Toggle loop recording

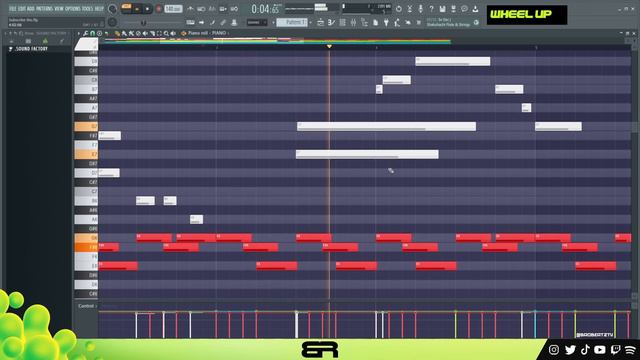234,9
